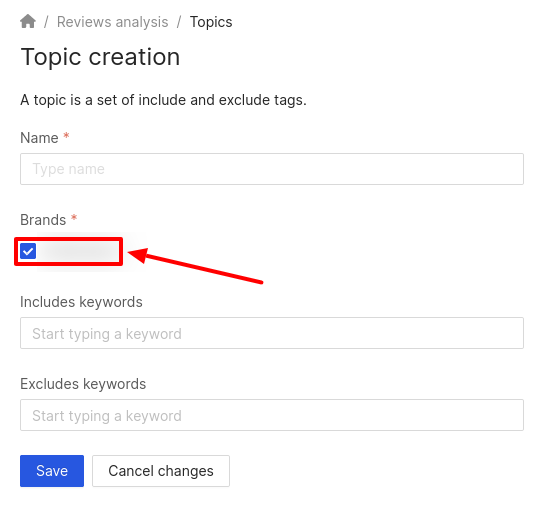546x513 pixels.
Task: Click the red asterisk next to Brands
Action: click(x=74, y=218)
